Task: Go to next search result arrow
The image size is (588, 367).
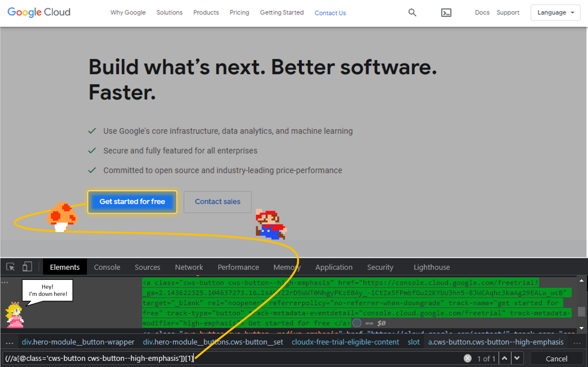Action: (517, 358)
